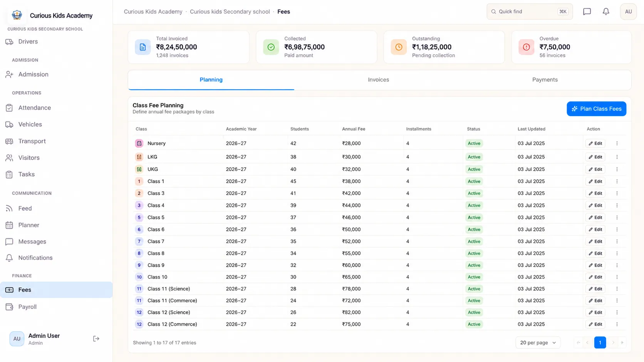This screenshot has width=644, height=362.
Task: Open Messages in the sidebar
Action: pos(56,242)
